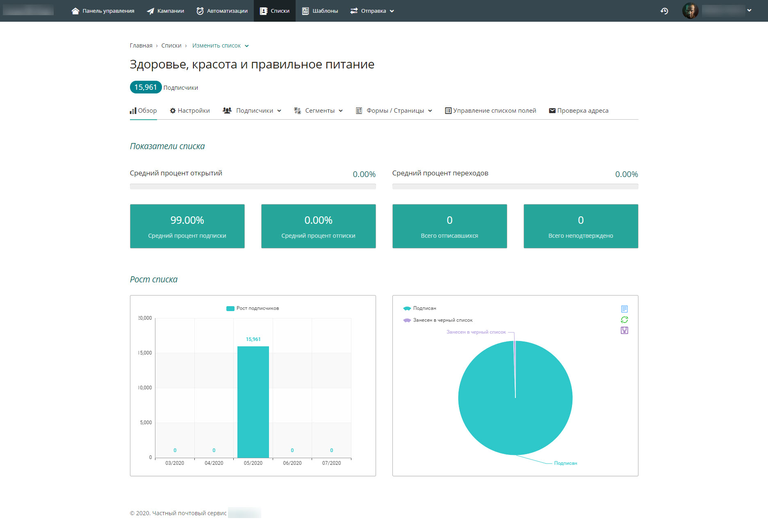Screen dimensions: 768x532
Task: Toggle Занесен в черный список legend item
Action: (x=438, y=320)
